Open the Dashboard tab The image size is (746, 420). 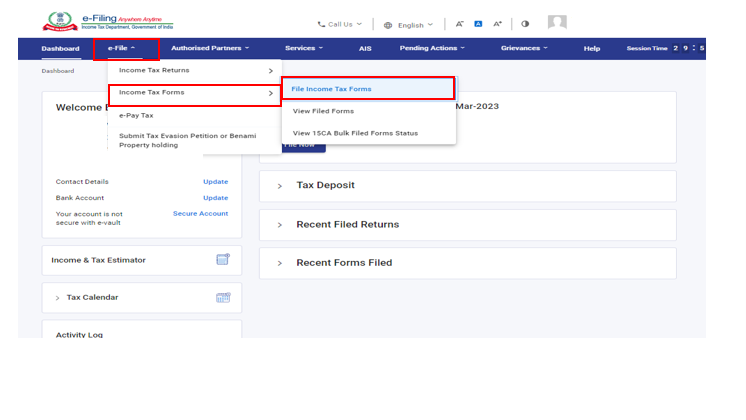60,49
